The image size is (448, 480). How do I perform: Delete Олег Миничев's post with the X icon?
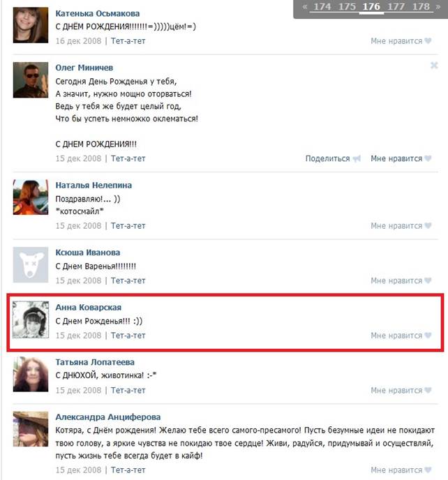click(x=434, y=65)
